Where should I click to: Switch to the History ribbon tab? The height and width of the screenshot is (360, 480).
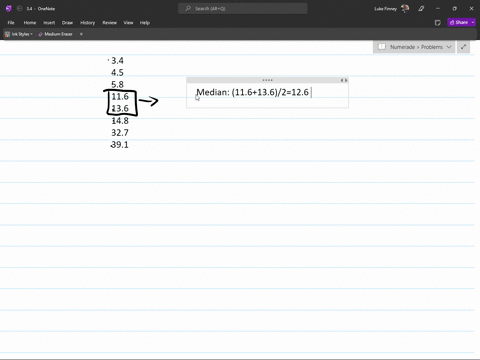pyautogui.click(x=88, y=23)
